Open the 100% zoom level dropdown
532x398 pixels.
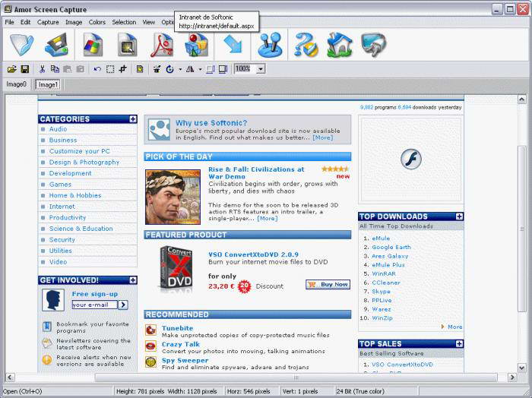tap(261, 69)
